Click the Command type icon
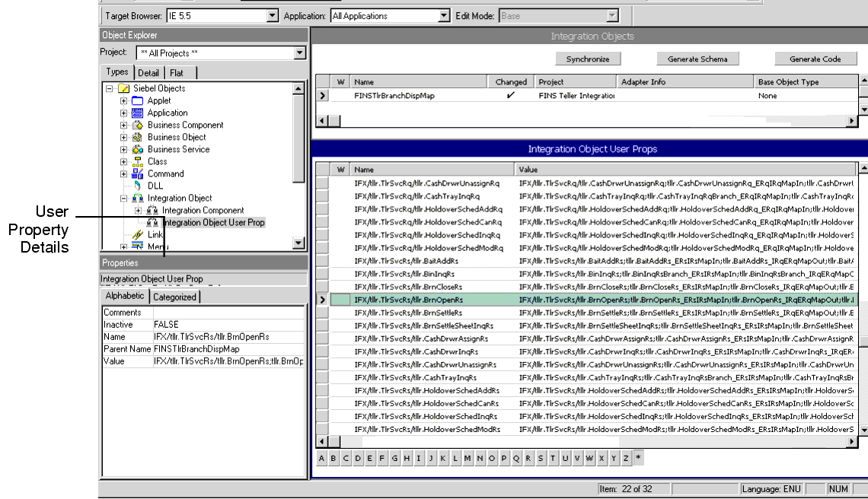Screen dimensions: 868x499 tap(137, 173)
